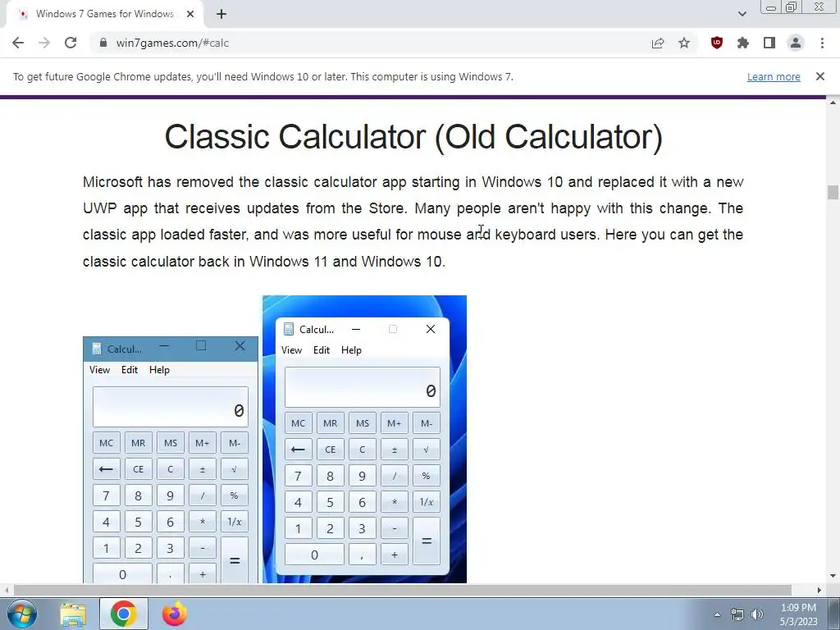Open the network tray icon
This screenshot has width=840, height=630.
click(x=737, y=614)
